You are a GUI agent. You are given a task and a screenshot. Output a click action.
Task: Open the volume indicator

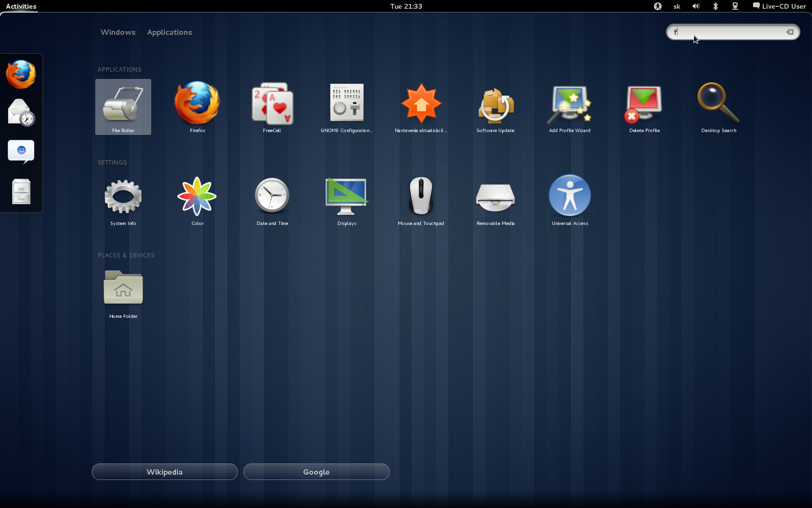[696, 6]
